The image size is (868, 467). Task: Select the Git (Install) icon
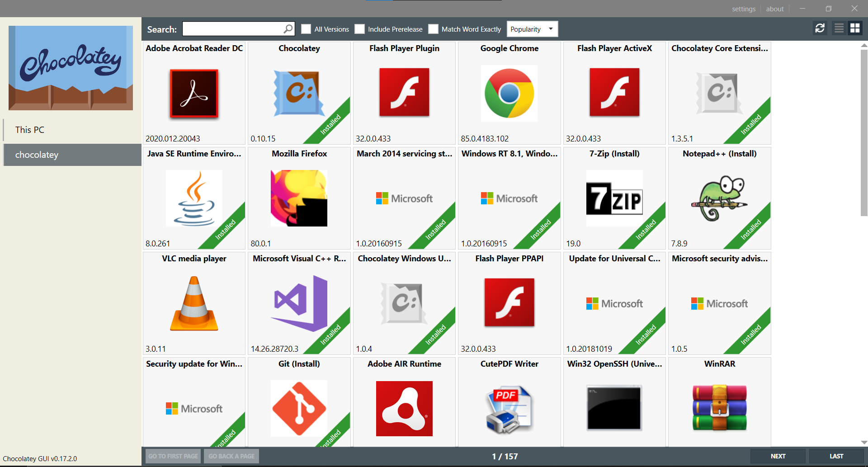(299, 408)
